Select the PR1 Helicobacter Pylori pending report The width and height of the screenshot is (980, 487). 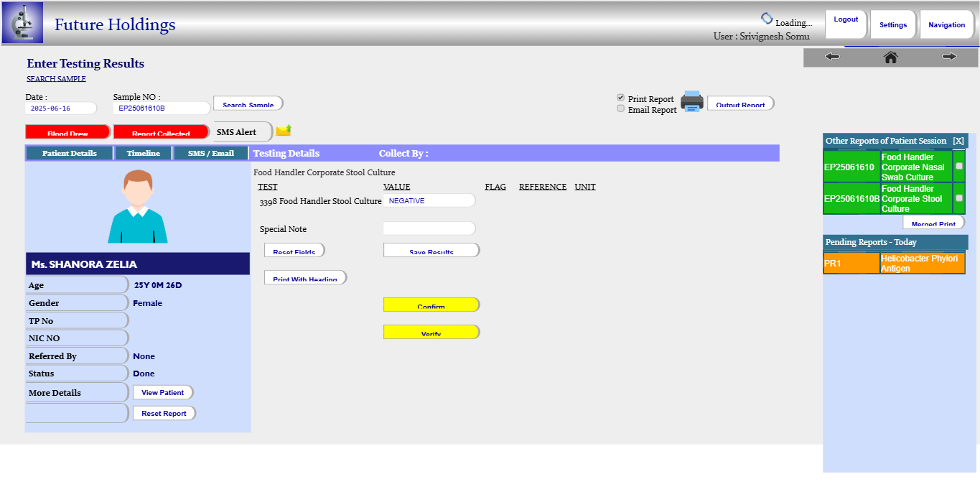click(894, 263)
